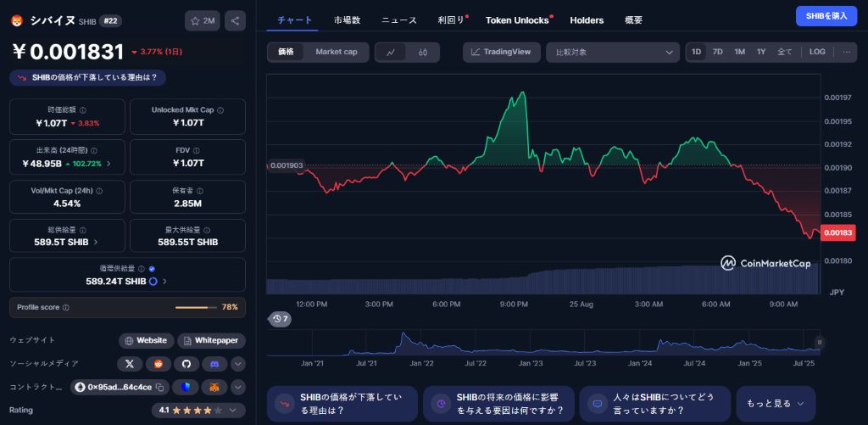This screenshot has height=425, width=868.
Task: Open 循環供給量 589.24T SHIB details chevron
Action: point(165,282)
